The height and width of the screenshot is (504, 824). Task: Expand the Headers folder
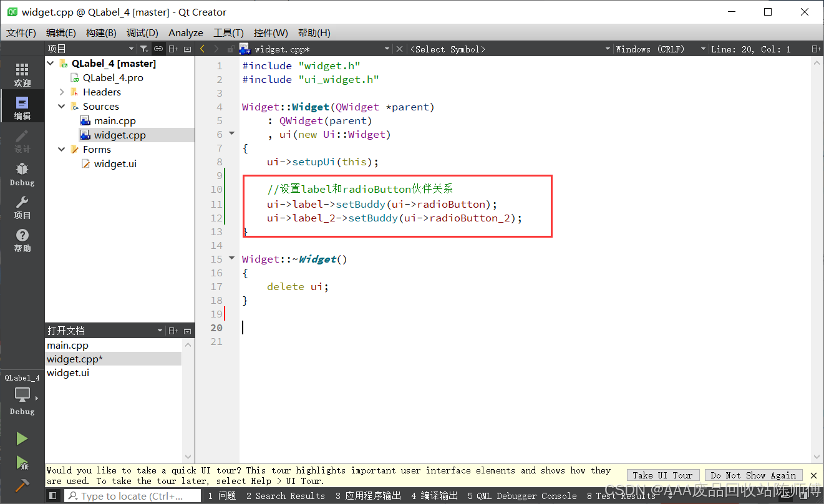coord(62,92)
